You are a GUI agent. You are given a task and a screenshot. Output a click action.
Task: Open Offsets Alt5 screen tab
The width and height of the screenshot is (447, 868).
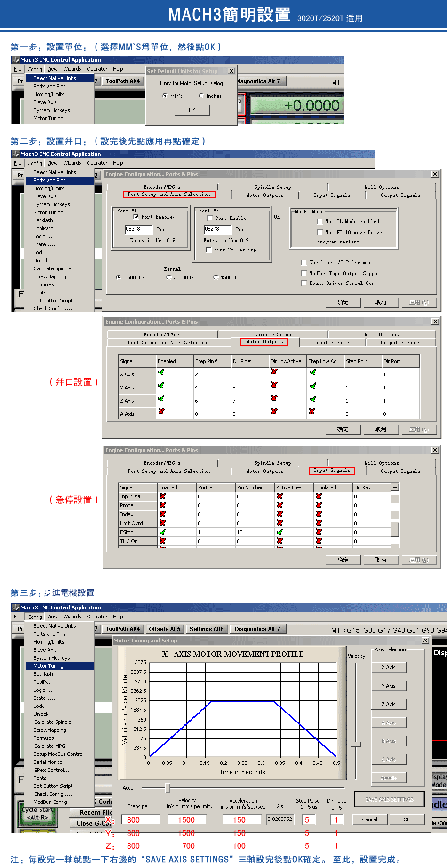coord(165,629)
